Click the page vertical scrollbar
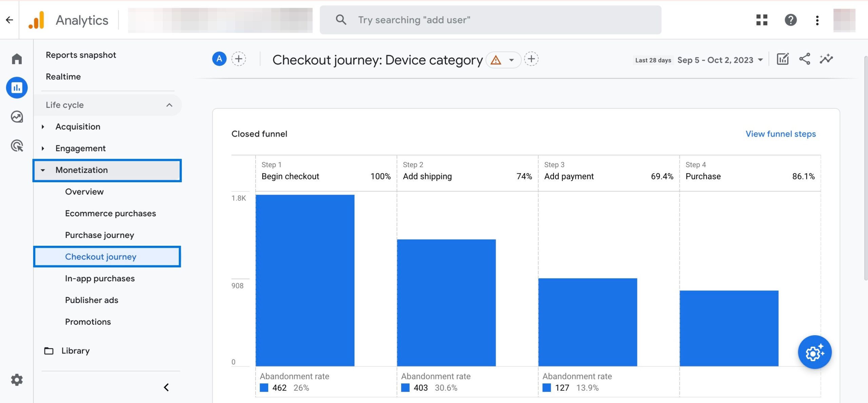The image size is (868, 403). click(866, 168)
